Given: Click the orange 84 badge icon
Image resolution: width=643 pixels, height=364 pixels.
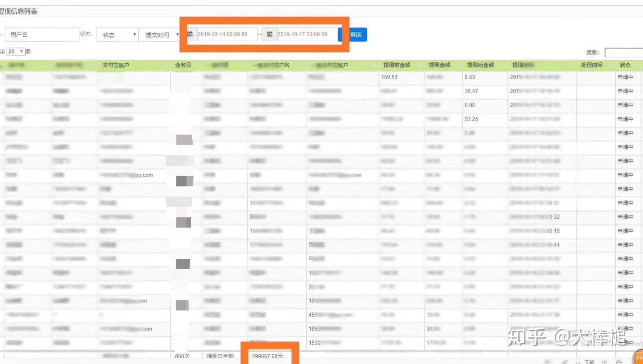Looking at the screenshot, I should [638, 358].
